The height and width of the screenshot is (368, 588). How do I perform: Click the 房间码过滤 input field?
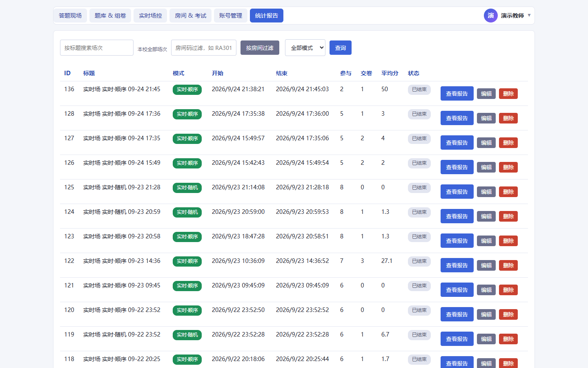tap(204, 47)
